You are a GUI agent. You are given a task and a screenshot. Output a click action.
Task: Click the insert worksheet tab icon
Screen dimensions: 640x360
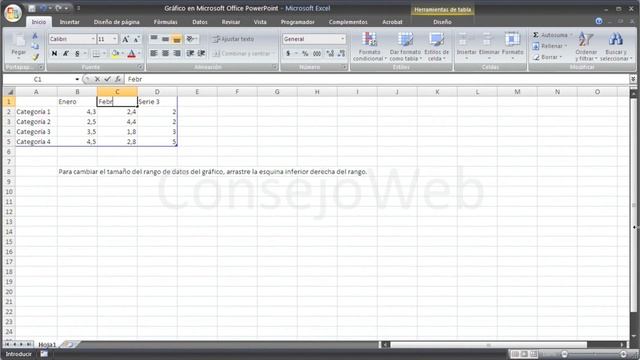pos(69,344)
